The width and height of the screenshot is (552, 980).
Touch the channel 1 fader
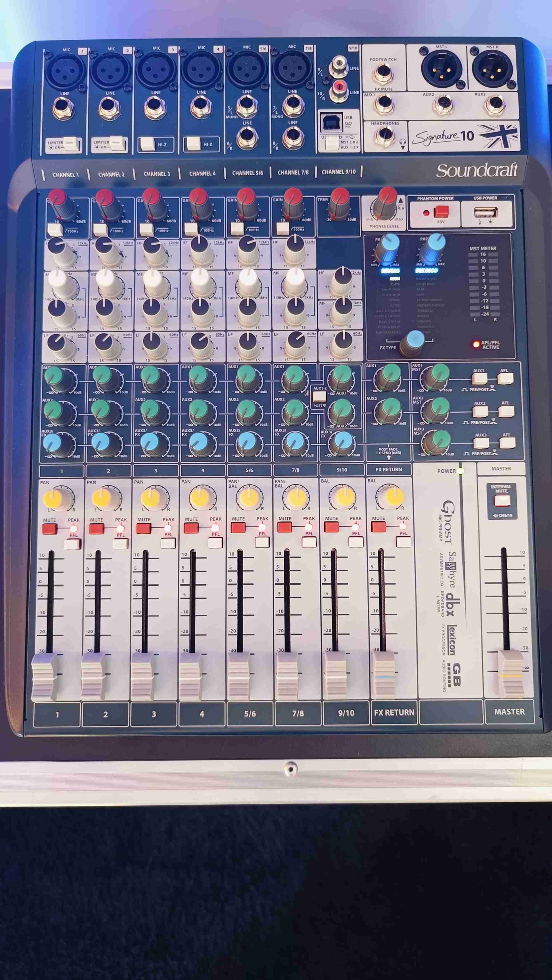pyautogui.click(x=44, y=676)
